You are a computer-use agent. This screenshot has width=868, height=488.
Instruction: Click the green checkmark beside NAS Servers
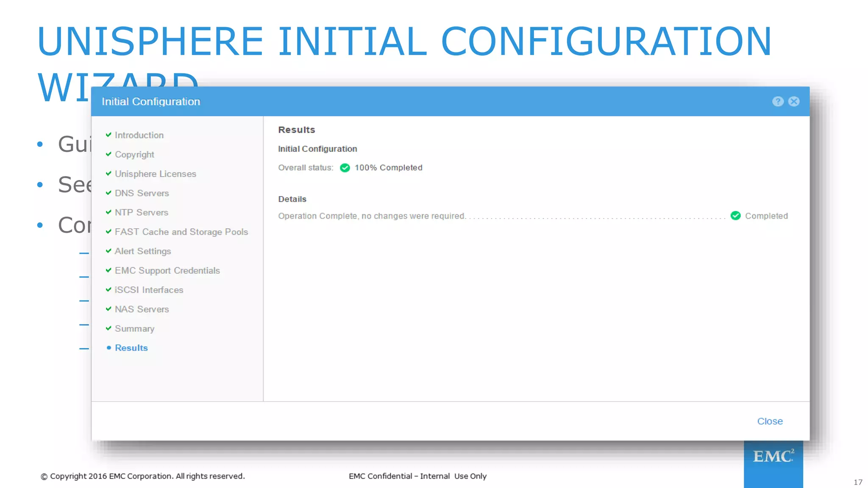108,309
